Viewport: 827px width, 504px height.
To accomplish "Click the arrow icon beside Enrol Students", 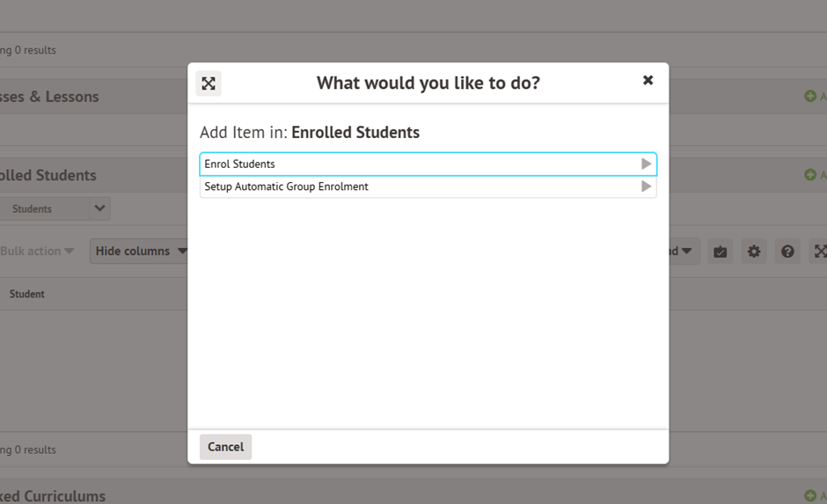I will tap(646, 164).
